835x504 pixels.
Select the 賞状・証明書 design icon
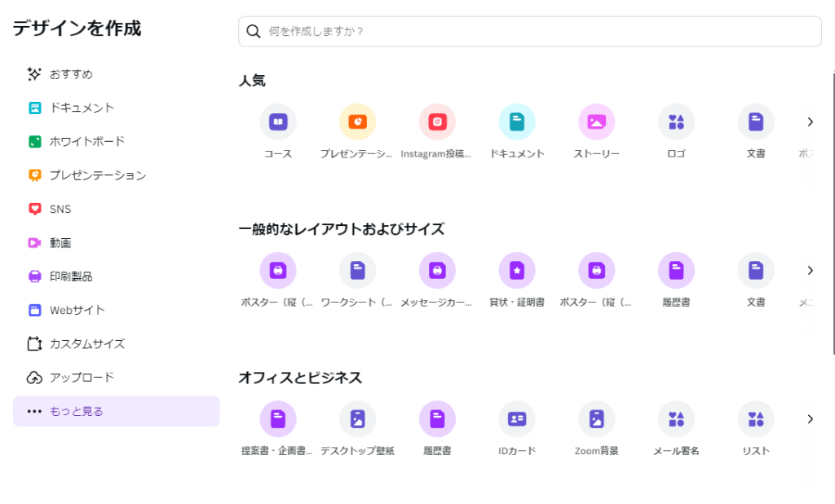516,270
